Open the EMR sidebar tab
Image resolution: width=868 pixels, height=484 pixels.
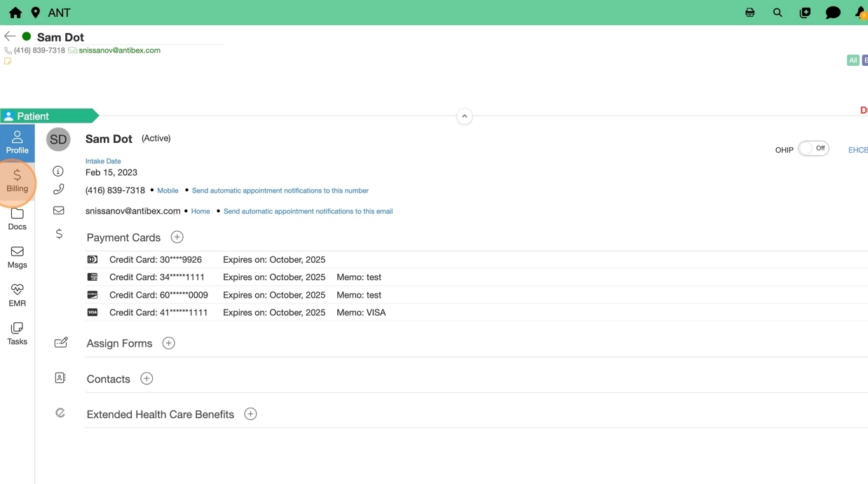(17, 296)
